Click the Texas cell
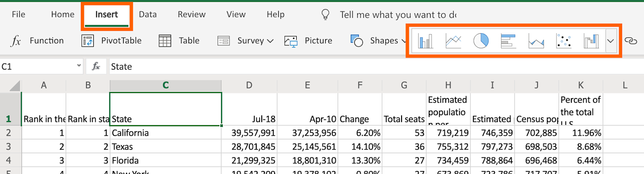Screen dimensions: 644x174 pos(166,147)
